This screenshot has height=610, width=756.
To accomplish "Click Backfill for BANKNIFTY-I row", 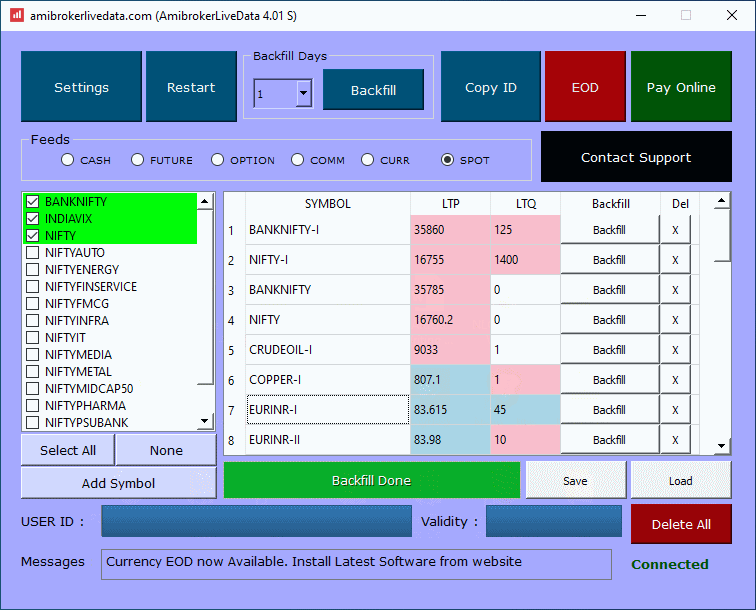I will [x=609, y=230].
